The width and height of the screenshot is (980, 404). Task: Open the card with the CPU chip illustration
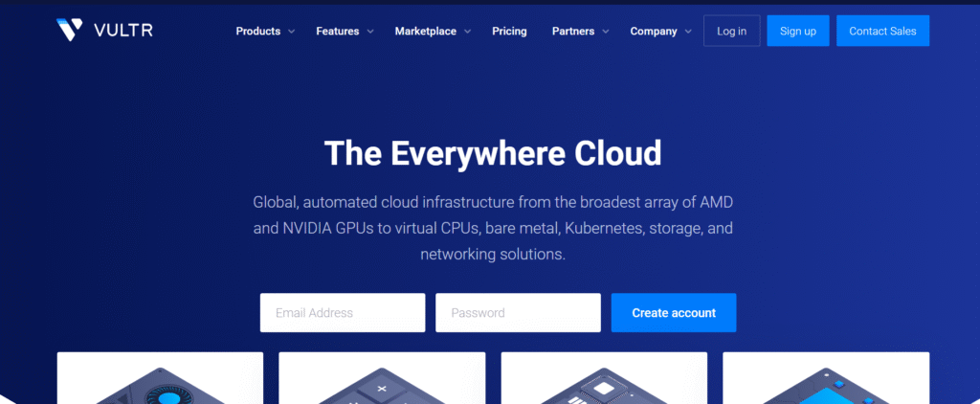point(604,379)
